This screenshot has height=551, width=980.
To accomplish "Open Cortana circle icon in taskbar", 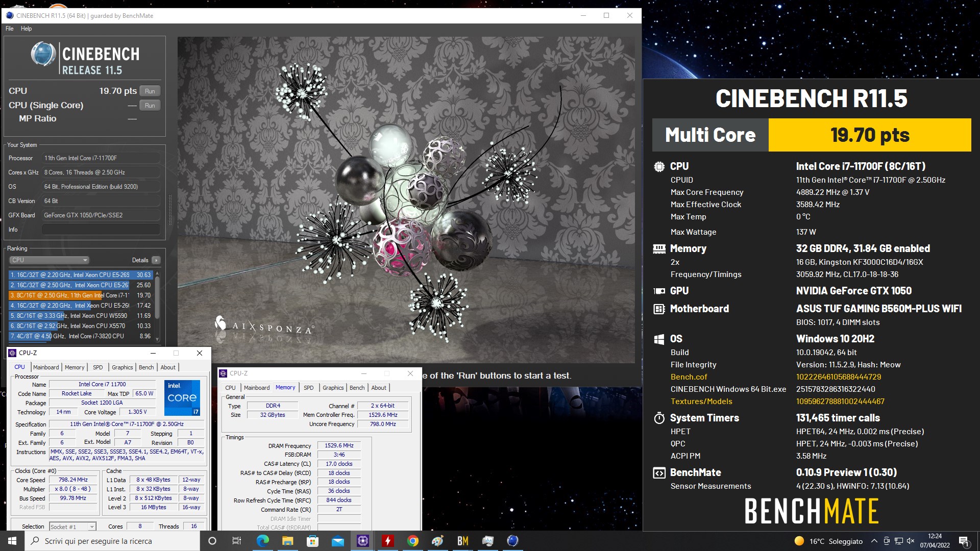I will (x=212, y=541).
